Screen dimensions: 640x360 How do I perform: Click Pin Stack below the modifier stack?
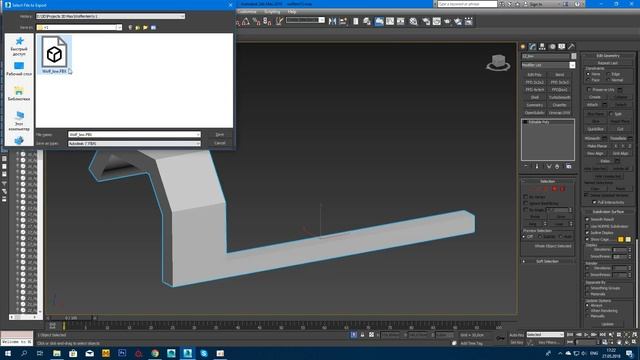[x=526, y=167]
